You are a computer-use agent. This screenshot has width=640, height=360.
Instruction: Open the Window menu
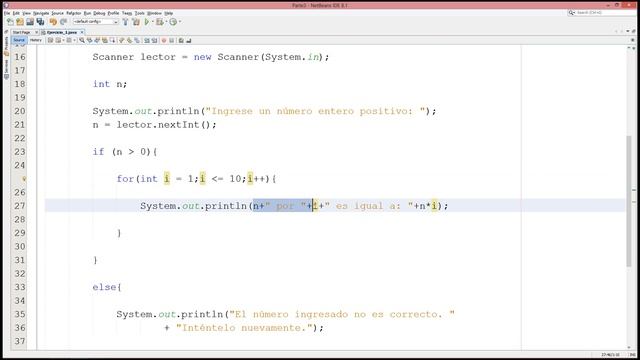click(154, 13)
